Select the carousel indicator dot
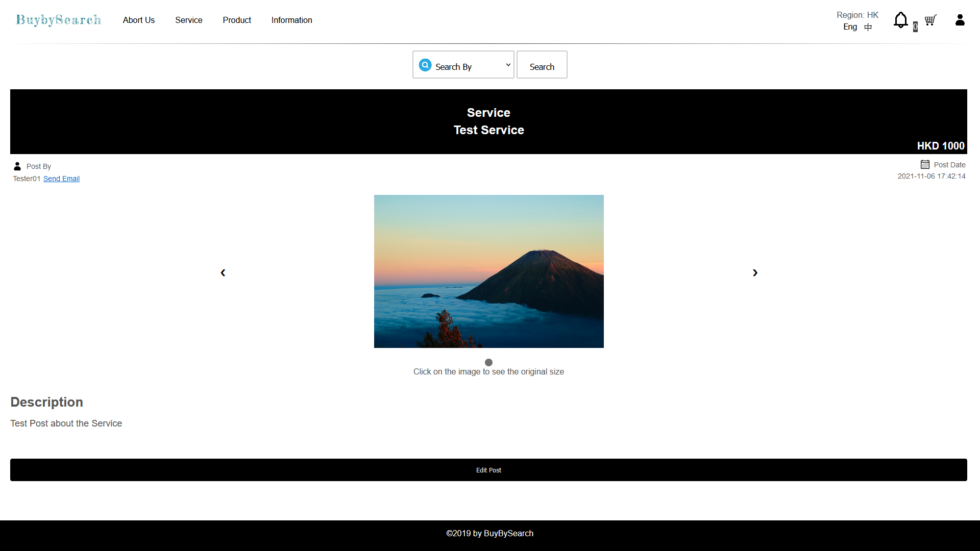Viewport: 980px width, 551px height. coord(488,362)
